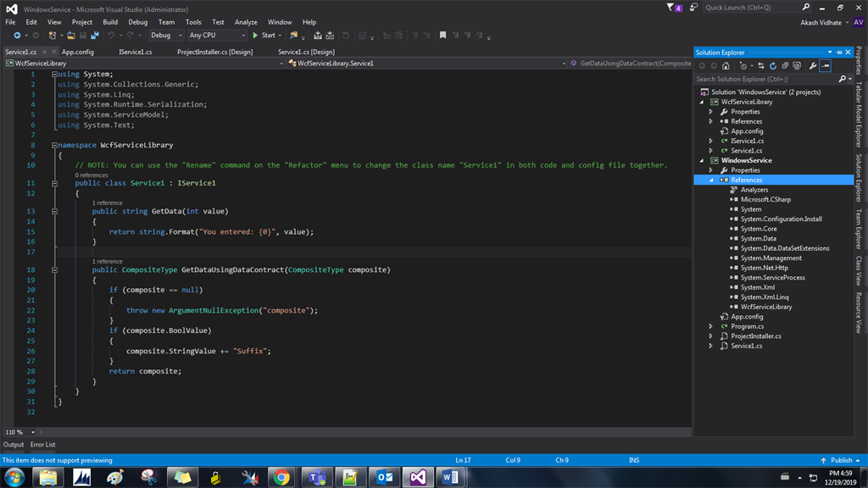Viewport: 868px width, 488px height.
Task: Refresh the Solution Explorer view
Action: click(x=773, y=65)
